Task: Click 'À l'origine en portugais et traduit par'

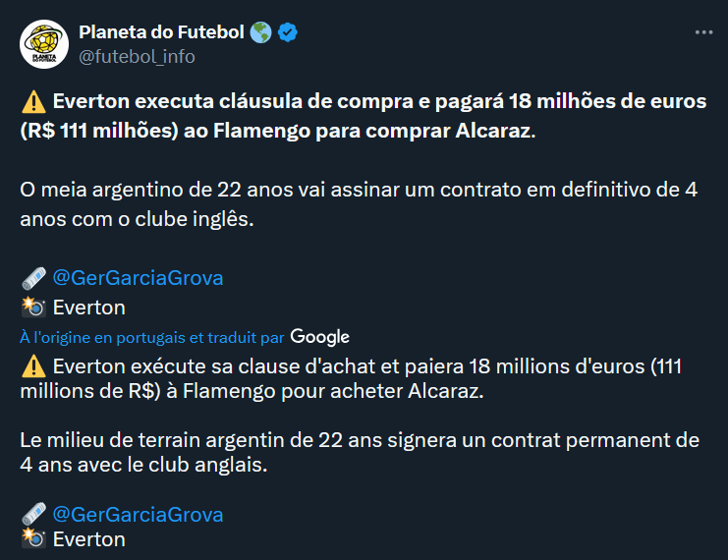Action: pyautogui.click(x=152, y=338)
